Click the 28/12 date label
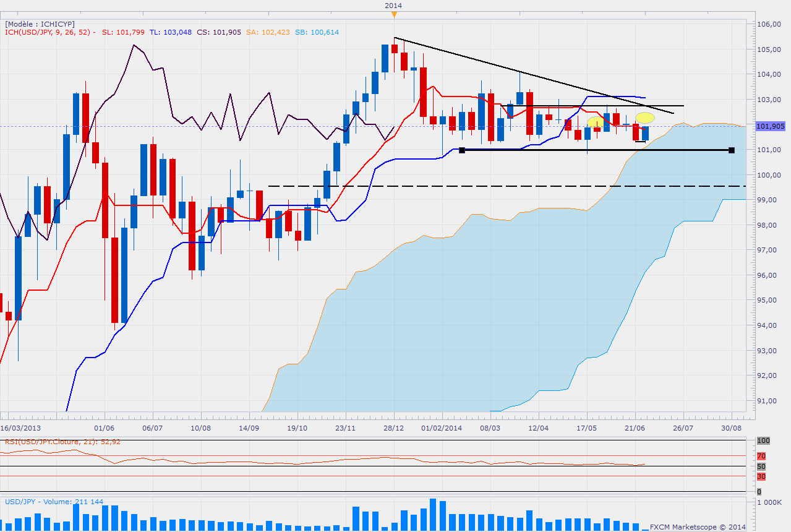Image resolution: width=791 pixels, height=532 pixels. [393, 427]
